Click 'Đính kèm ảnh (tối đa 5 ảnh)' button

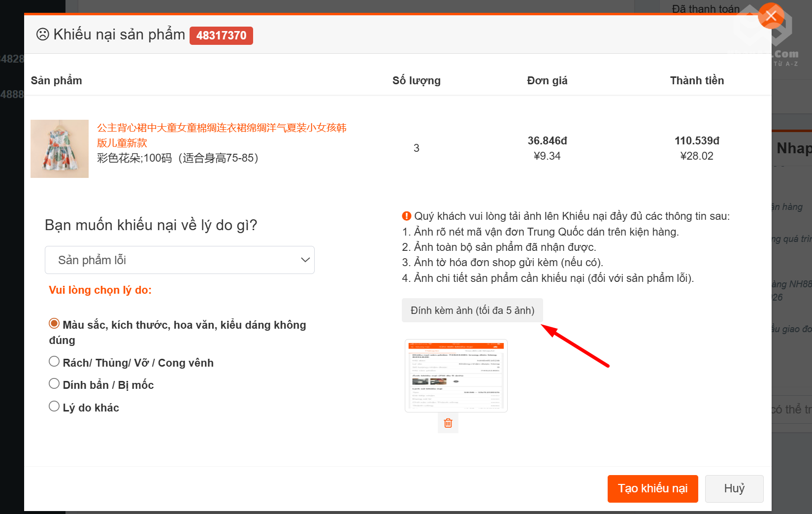[x=472, y=310]
